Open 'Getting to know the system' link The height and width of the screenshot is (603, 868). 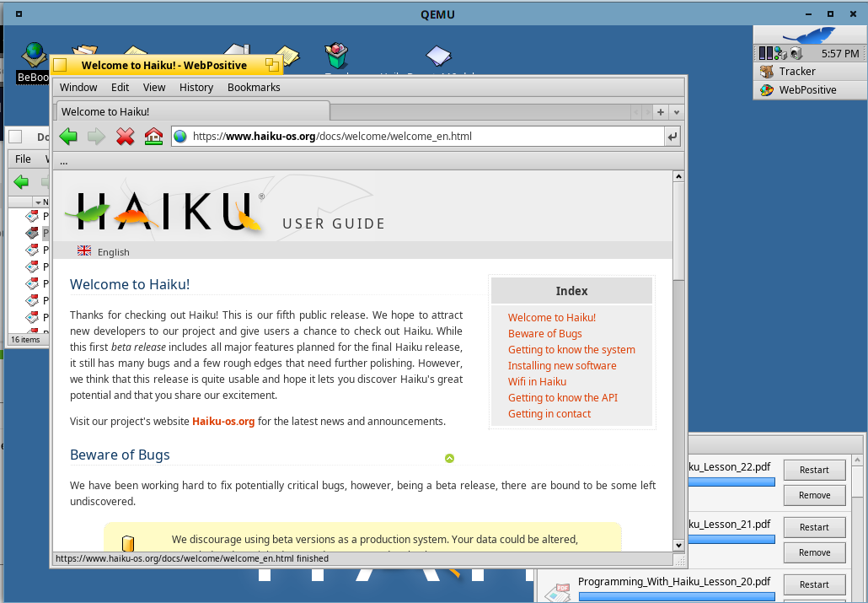(x=571, y=350)
